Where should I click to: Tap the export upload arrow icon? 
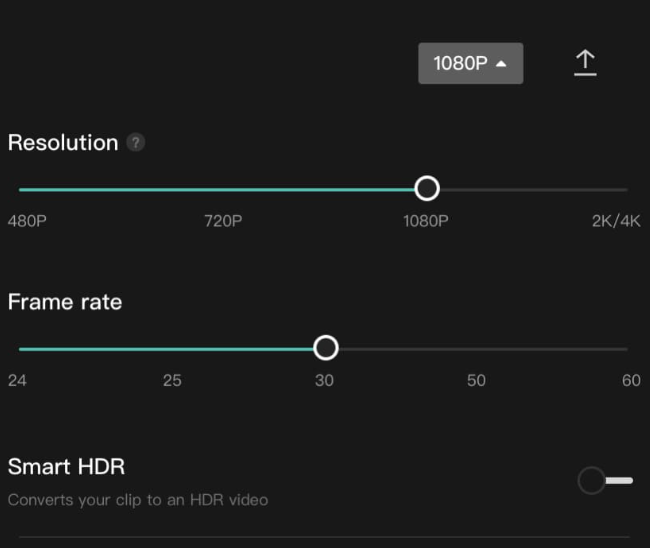coord(585,63)
